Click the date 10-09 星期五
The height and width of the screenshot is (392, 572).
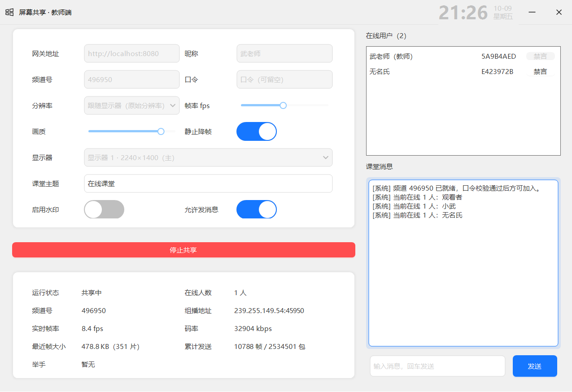tap(503, 13)
